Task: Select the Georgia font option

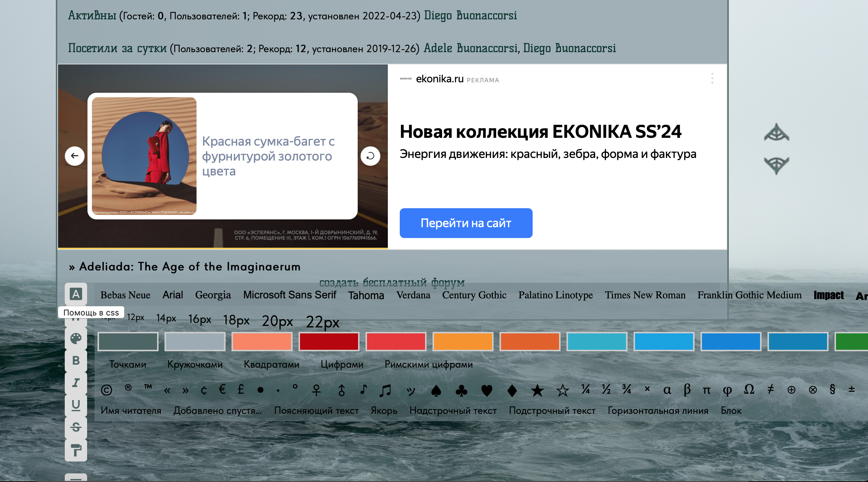Action: [213, 295]
